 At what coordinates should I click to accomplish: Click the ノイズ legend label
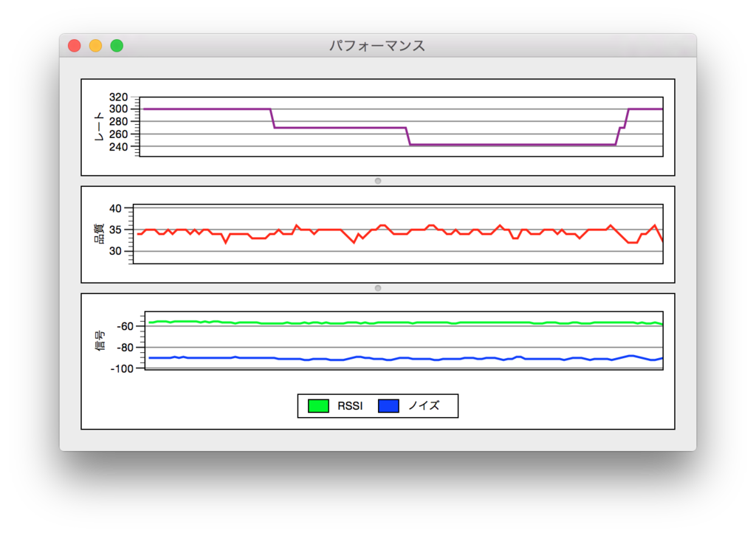(424, 406)
